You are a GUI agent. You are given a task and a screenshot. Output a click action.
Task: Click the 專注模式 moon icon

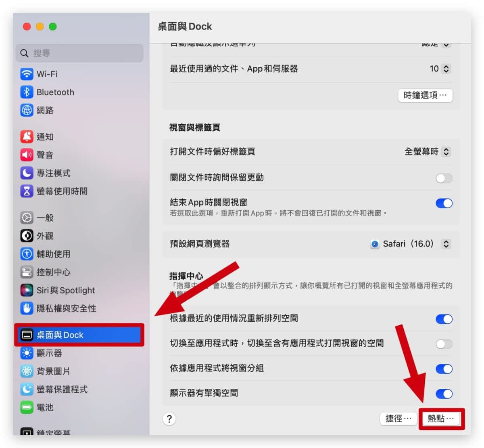[x=27, y=173]
